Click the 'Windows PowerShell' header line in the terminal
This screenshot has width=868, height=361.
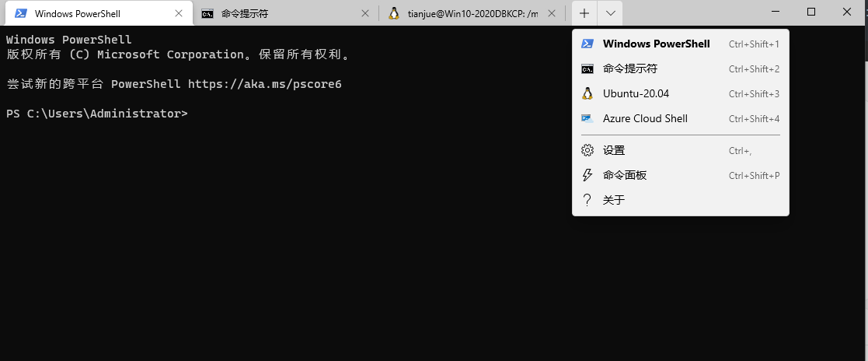point(68,40)
